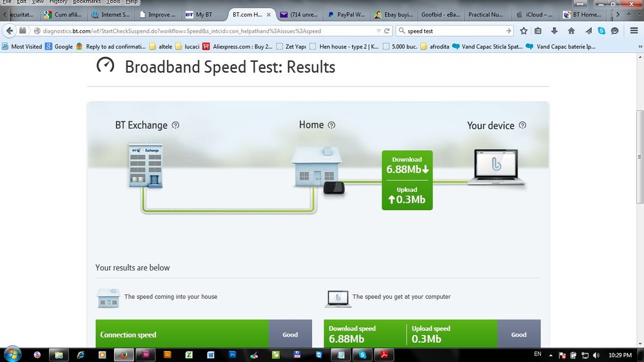644x362 pixels.
Task: Switch to the Practical Nu... tab
Action: 485,14
